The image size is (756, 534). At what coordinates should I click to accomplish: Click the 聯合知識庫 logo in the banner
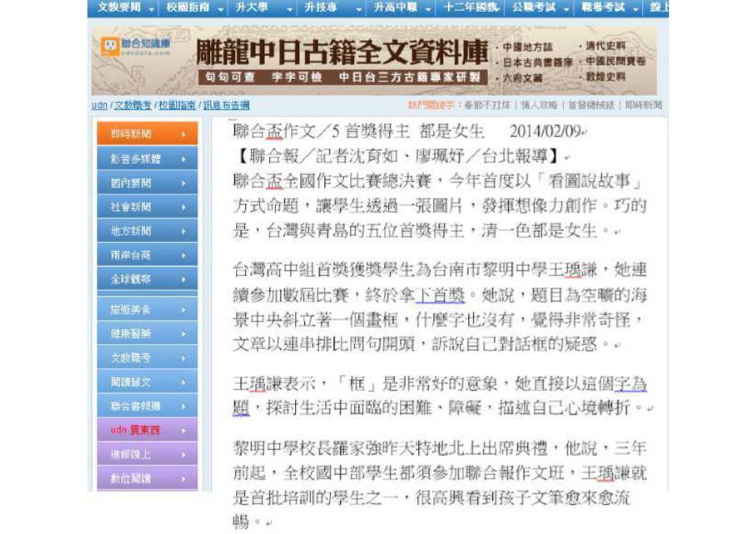pyautogui.click(x=135, y=46)
